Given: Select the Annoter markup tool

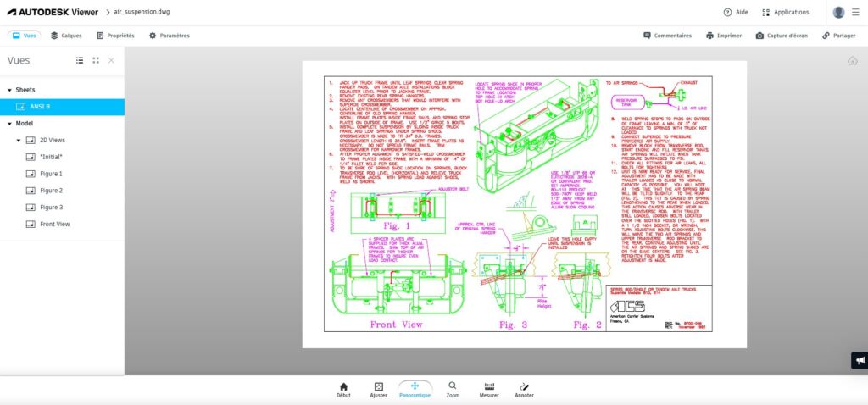Looking at the screenshot, I should (524, 390).
